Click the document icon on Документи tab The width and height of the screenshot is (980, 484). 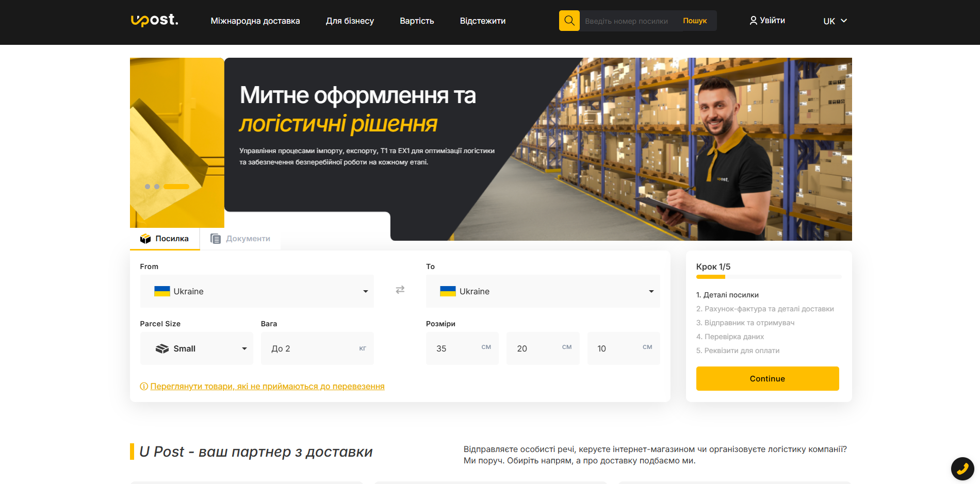[215, 238]
